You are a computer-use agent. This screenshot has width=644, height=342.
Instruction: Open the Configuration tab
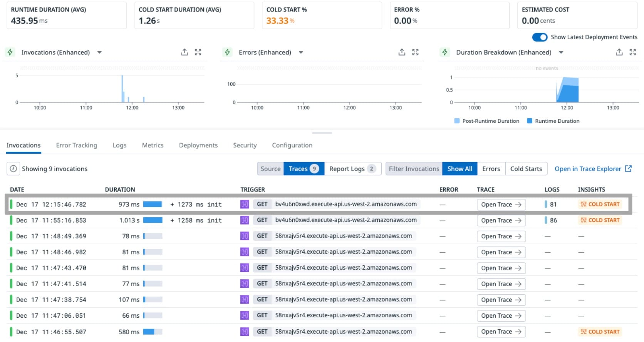coord(292,145)
